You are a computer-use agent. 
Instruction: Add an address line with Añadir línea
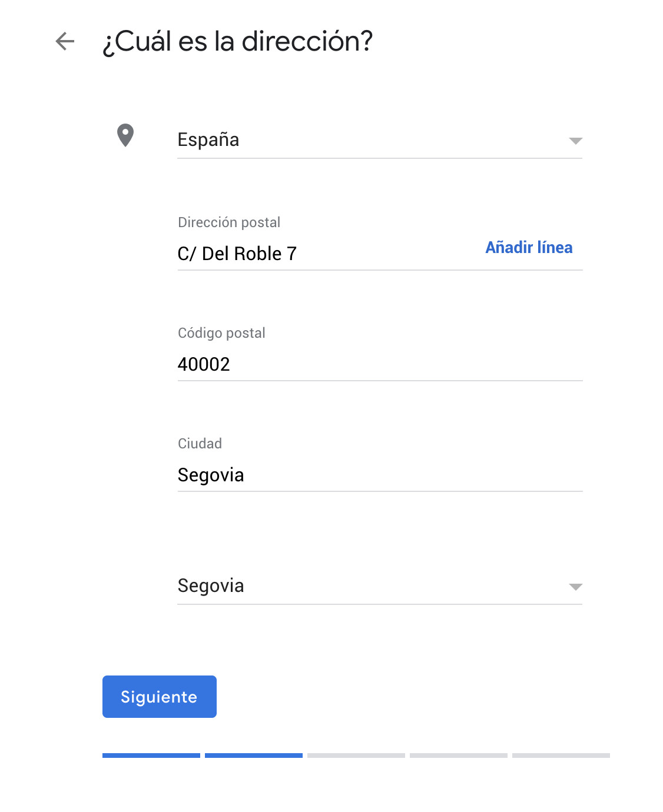pos(529,247)
